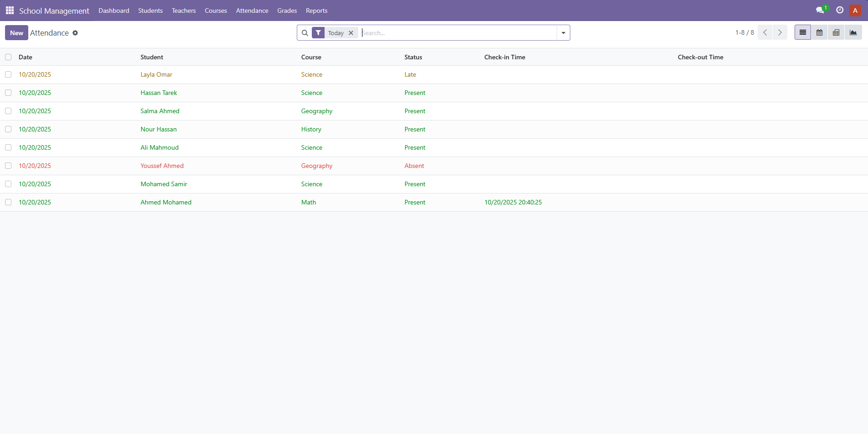Click Geography in Salma Ahmed's row
This screenshot has width=868, height=434.
317,111
